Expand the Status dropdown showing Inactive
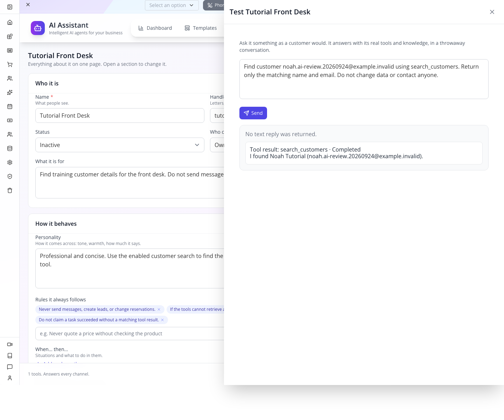504x420 pixels. [x=120, y=145]
